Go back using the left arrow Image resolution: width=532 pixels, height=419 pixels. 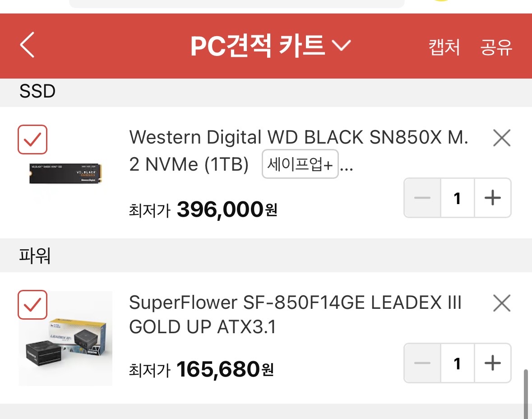click(x=28, y=46)
